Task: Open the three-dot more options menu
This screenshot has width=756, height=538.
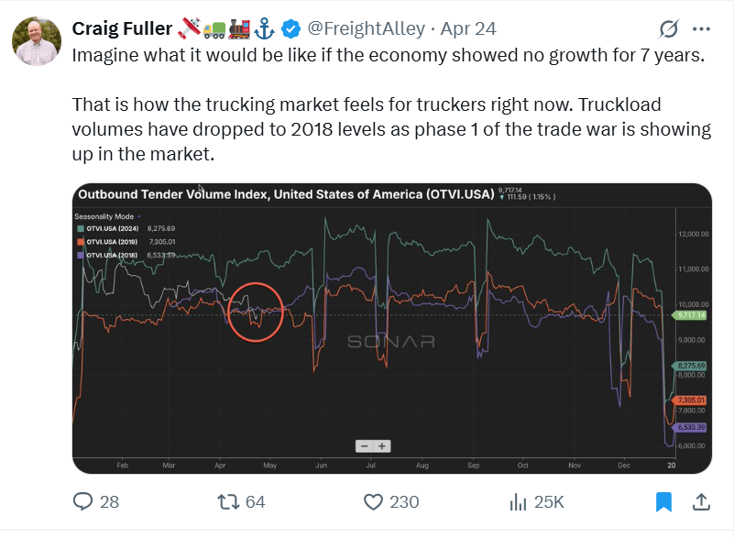Action: pos(701,29)
